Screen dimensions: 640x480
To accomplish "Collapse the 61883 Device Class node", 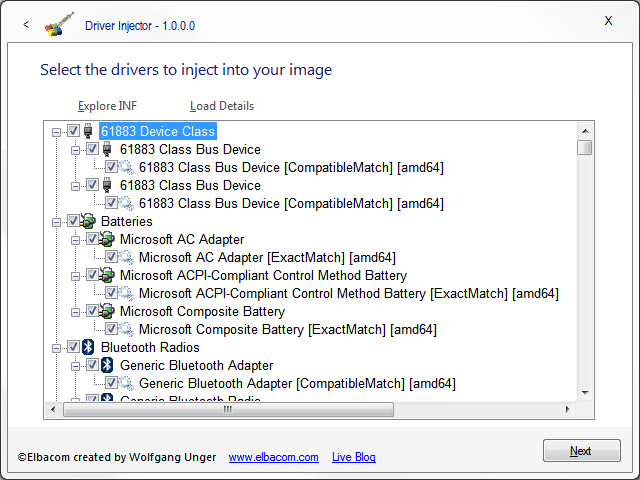I will point(56,131).
